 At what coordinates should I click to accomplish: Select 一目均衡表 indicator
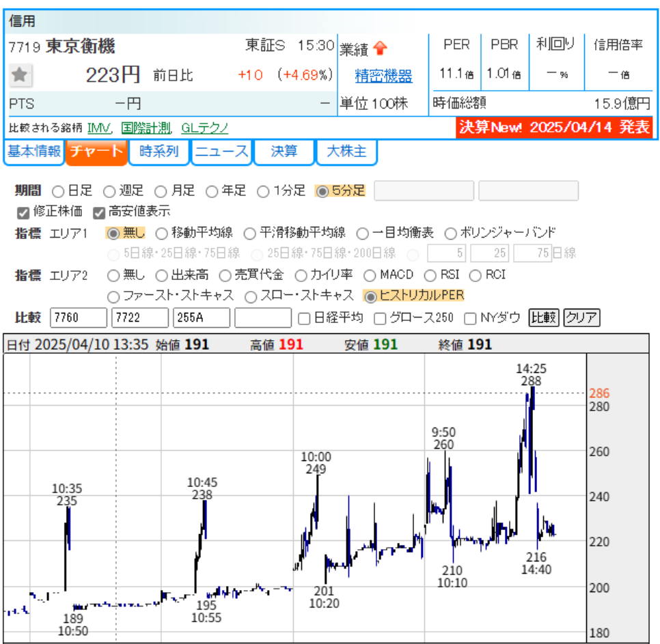pos(362,234)
